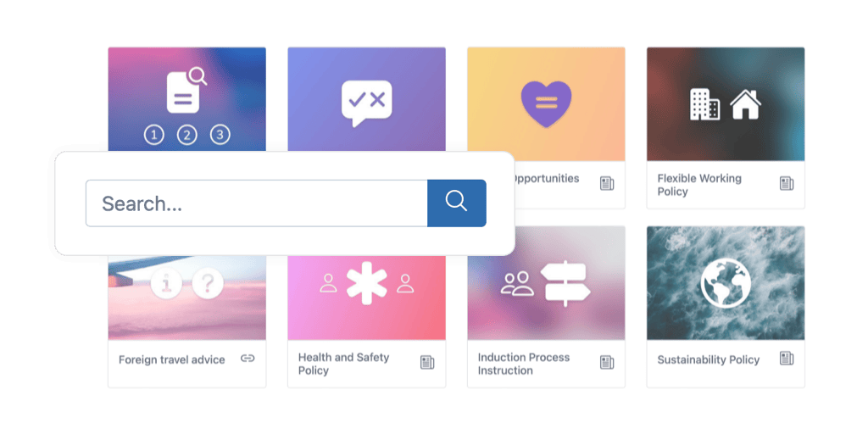Click document icon beside Sustainability Policy
Image resolution: width=868 pixels, height=434 pixels.
click(787, 359)
